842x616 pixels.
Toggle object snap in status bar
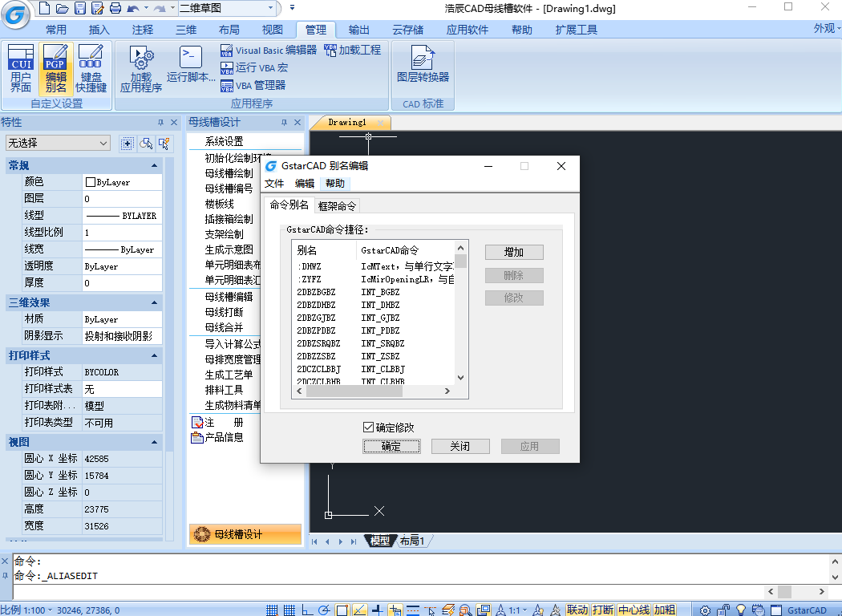(x=342, y=610)
